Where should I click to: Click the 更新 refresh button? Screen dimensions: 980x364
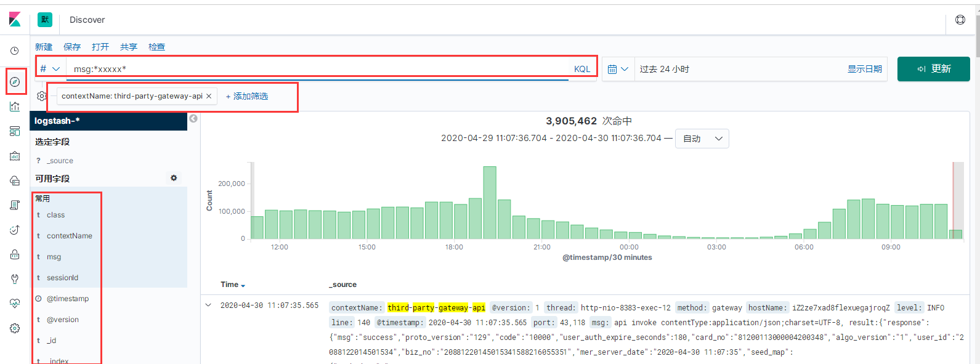click(933, 69)
